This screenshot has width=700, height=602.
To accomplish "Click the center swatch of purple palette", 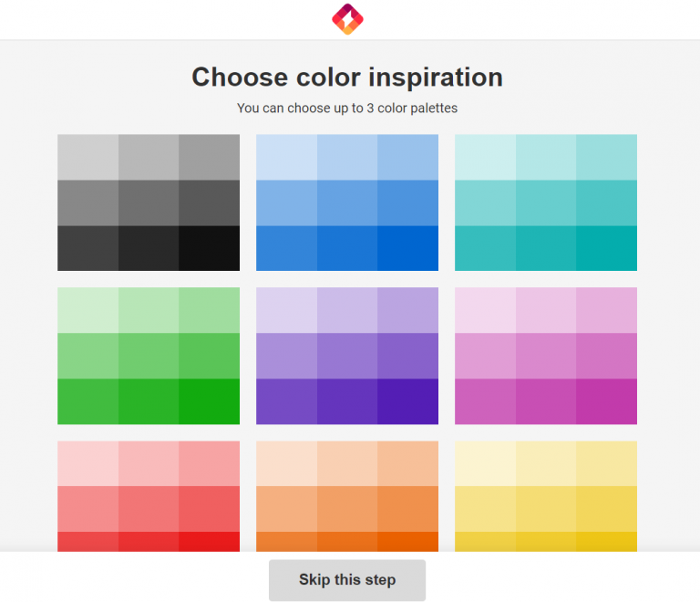I will 347,356.
